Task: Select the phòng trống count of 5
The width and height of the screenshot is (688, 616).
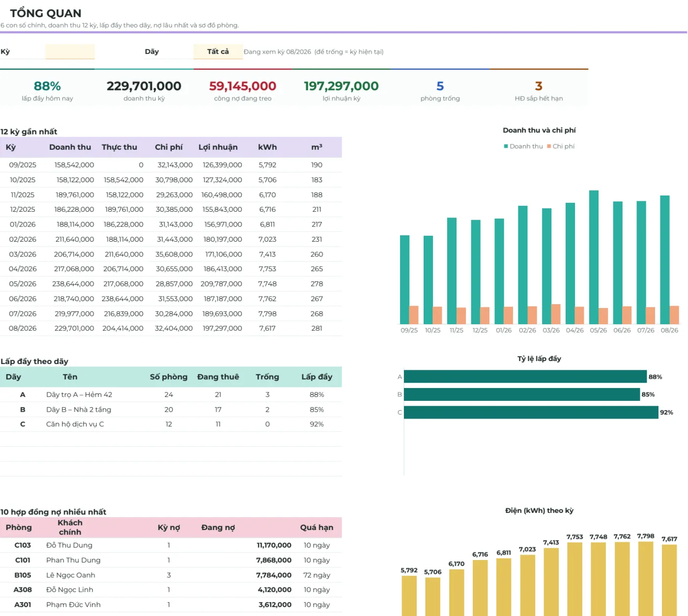Action: (x=440, y=86)
